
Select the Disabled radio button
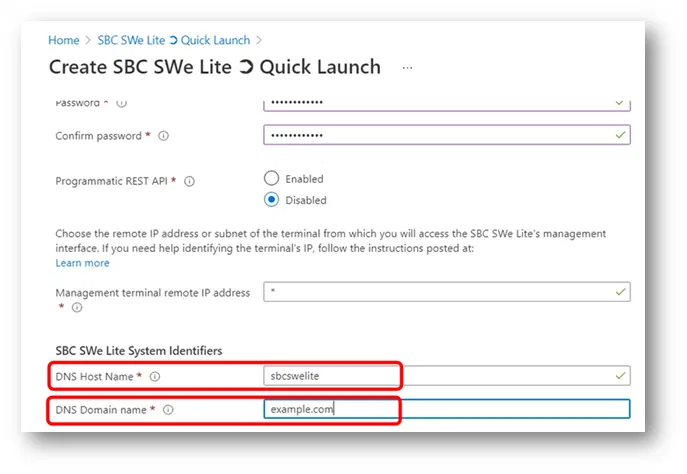pos(271,199)
